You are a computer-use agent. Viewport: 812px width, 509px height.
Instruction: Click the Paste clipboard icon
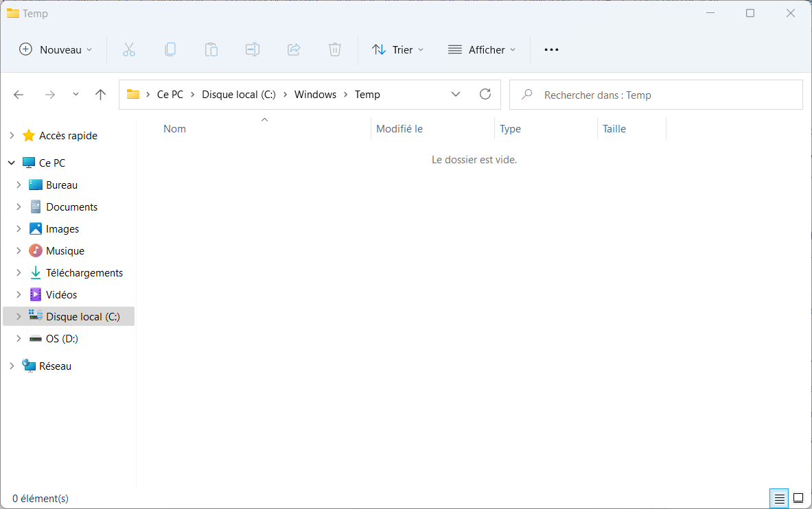pos(211,49)
